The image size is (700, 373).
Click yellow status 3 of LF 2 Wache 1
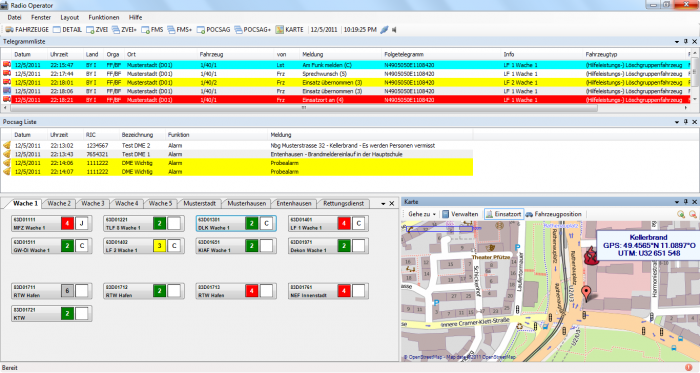click(159, 245)
